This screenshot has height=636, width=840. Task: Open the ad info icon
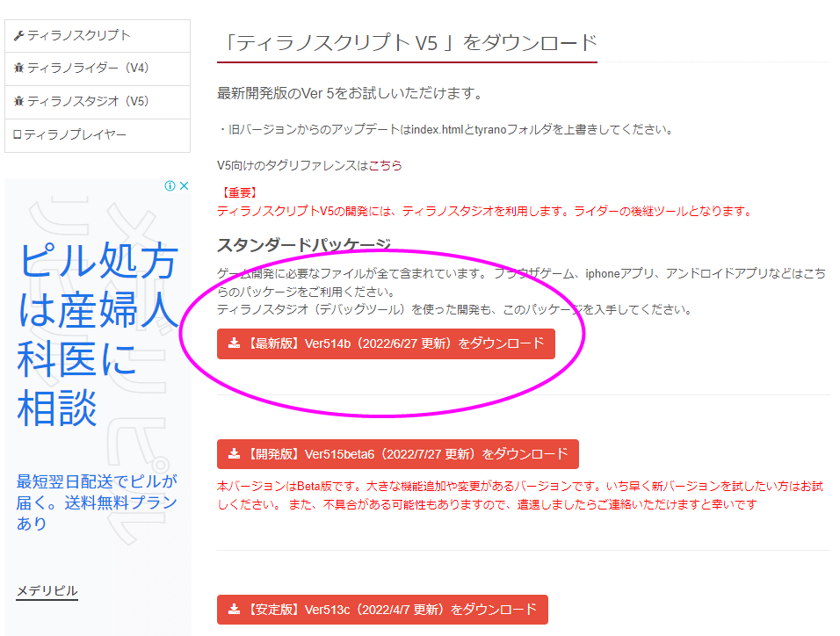pyautogui.click(x=170, y=186)
